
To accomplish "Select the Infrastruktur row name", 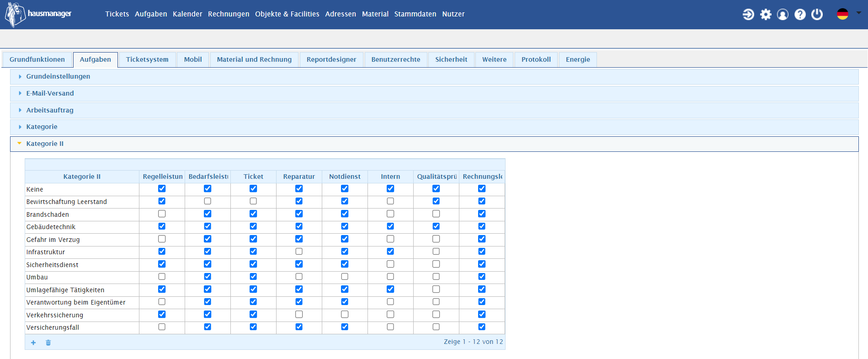I will click(x=46, y=252).
